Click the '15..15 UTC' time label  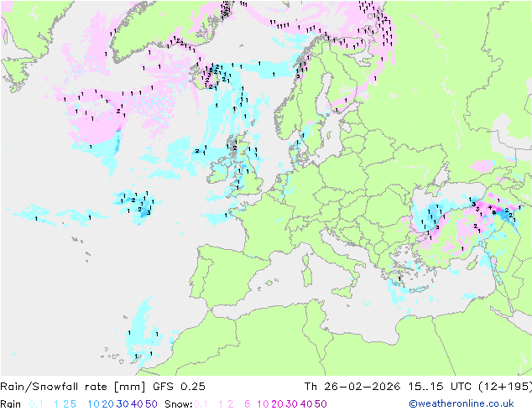(440, 387)
